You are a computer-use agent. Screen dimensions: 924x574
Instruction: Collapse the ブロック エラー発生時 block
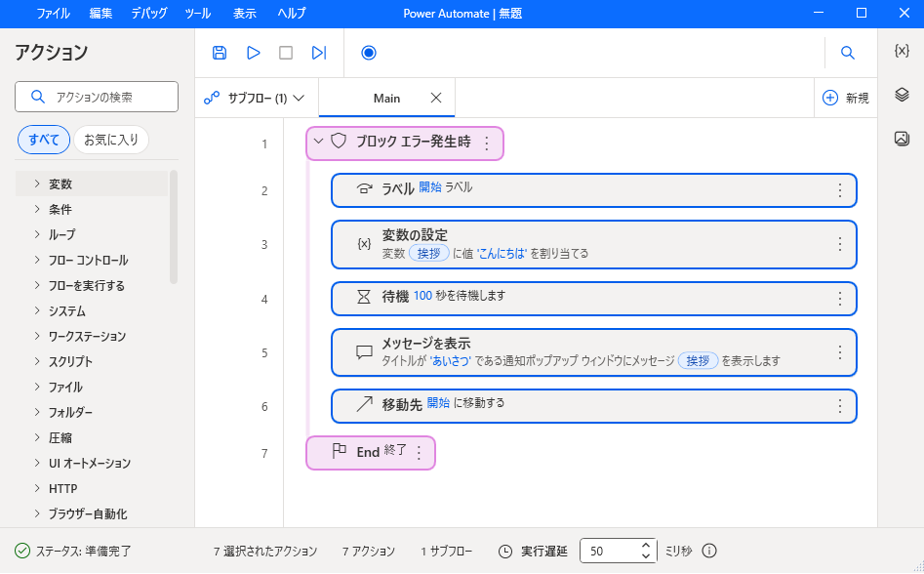318,142
